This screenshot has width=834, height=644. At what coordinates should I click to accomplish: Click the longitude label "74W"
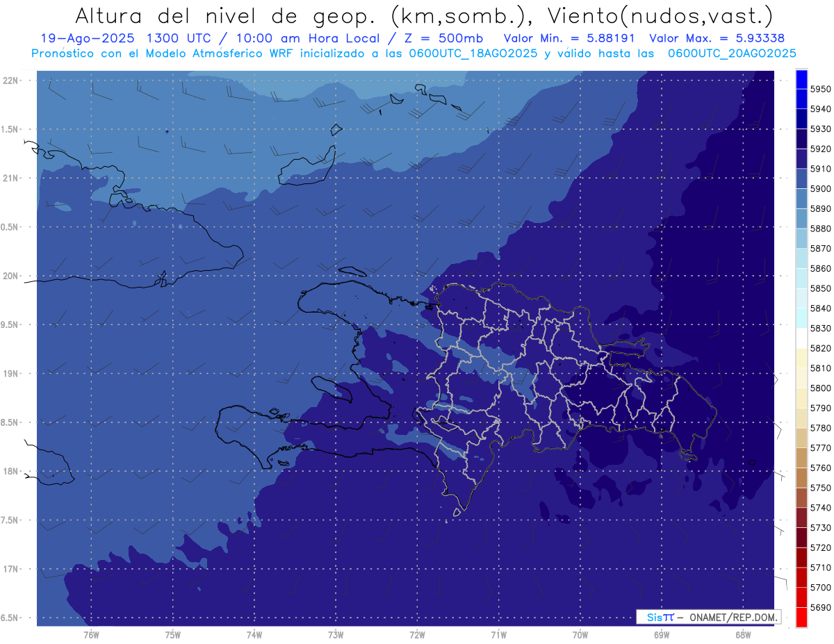point(254,635)
